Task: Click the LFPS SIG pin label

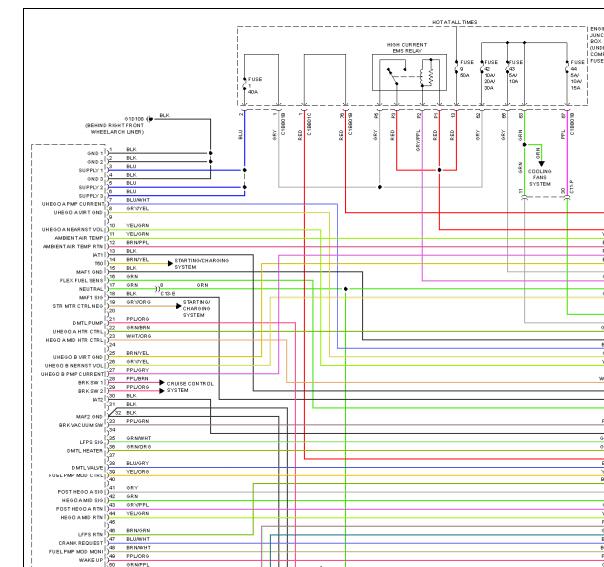Action: point(92,442)
